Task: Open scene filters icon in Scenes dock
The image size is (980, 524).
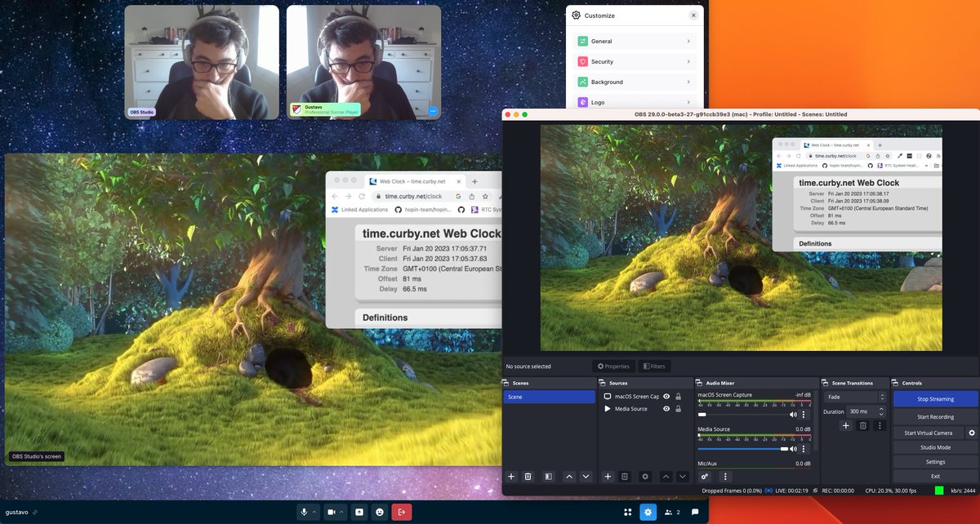Action: click(549, 476)
